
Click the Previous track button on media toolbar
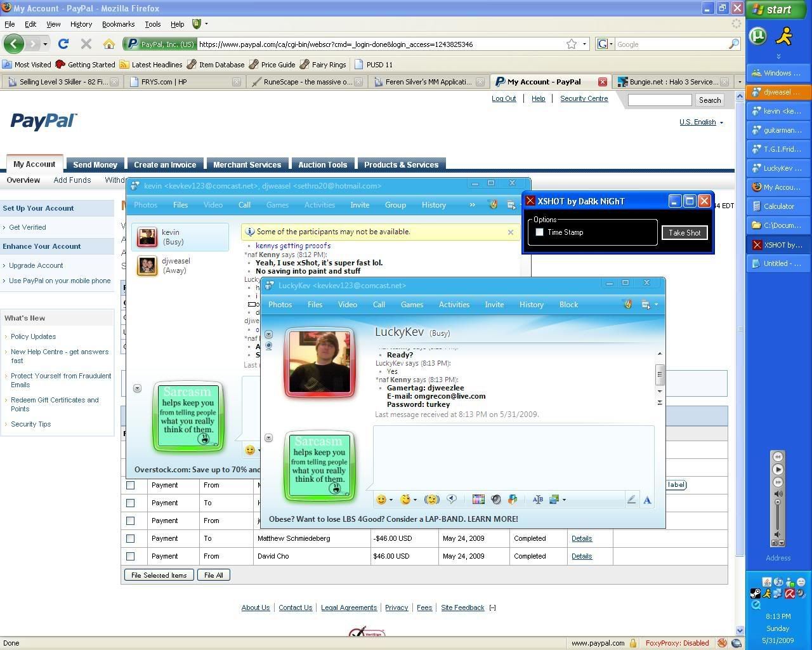(x=778, y=456)
